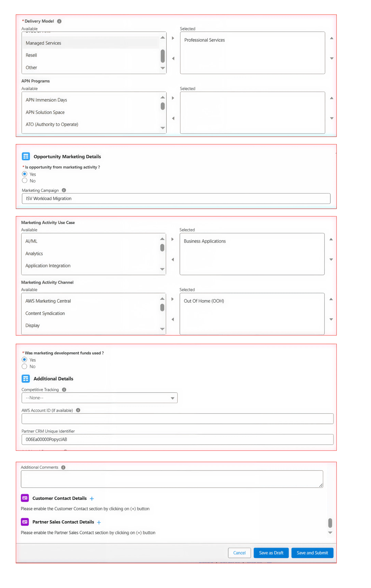
Task: Click the info icon next to Marketing Campaign
Action: pyautogui.click(x=64, y=190)
